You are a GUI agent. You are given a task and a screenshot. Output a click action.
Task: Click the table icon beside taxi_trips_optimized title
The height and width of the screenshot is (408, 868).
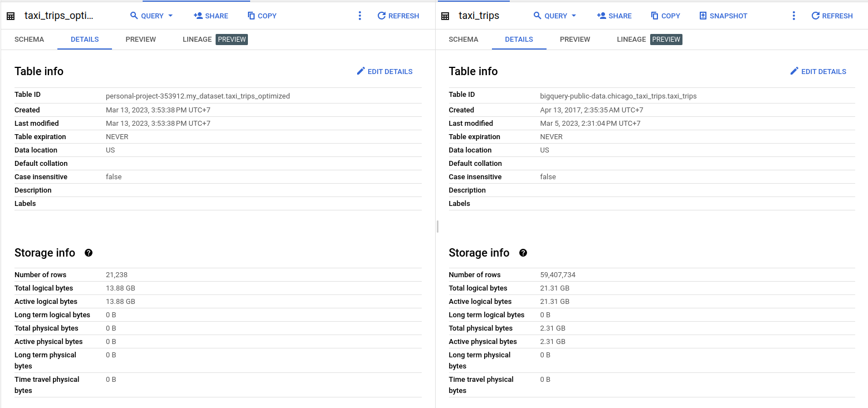(11, 16)
